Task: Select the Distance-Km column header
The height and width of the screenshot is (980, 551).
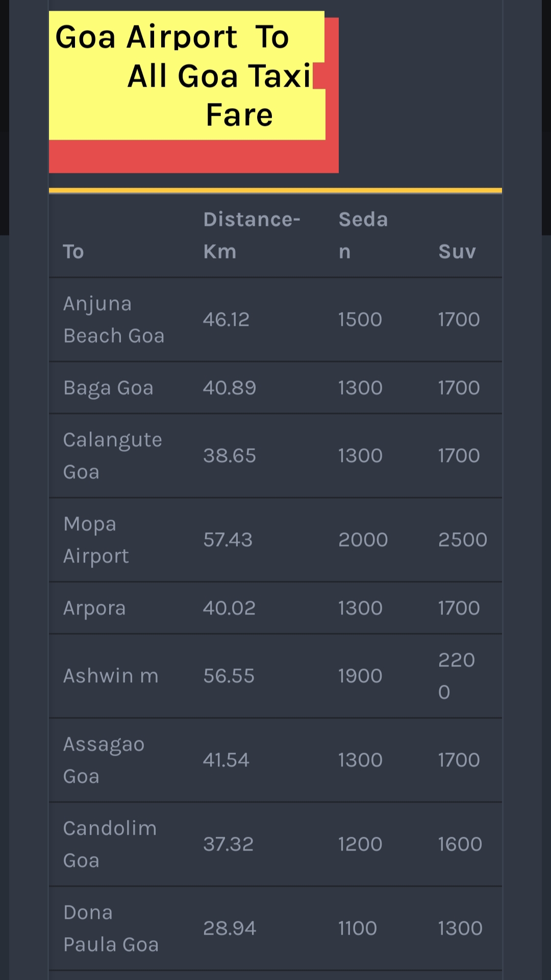Action: [x=252, y=235]
